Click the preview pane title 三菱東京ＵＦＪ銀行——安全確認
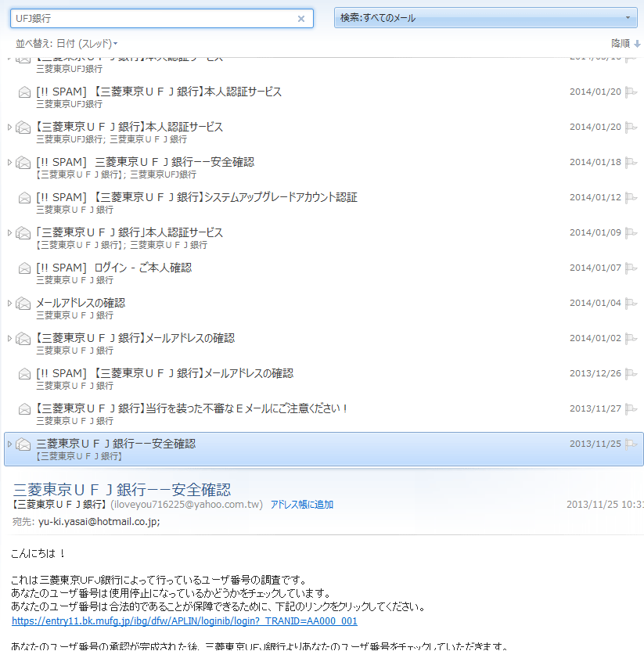This screenshot has width=644, height=651. pyautogui.click(x=121, y=490)
